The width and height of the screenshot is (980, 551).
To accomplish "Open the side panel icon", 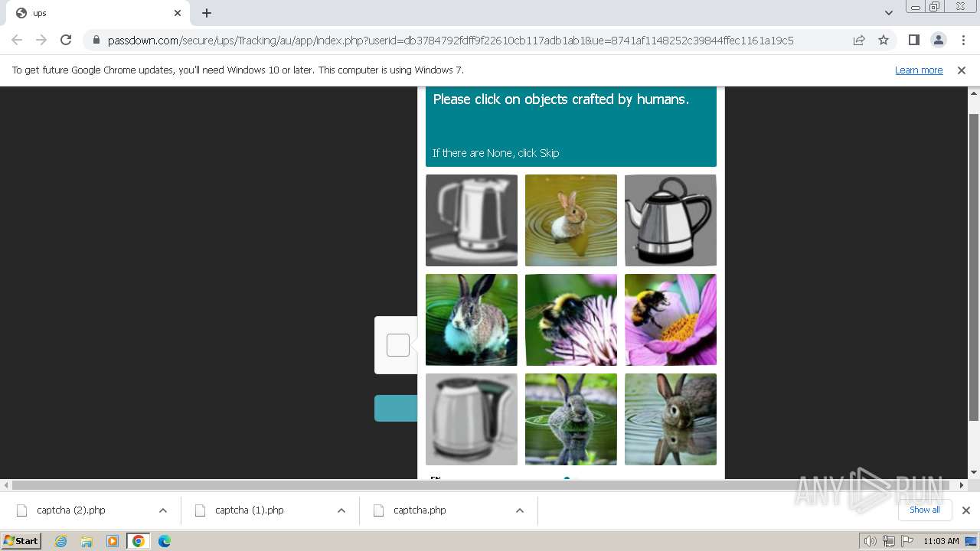I will (913, 40).
